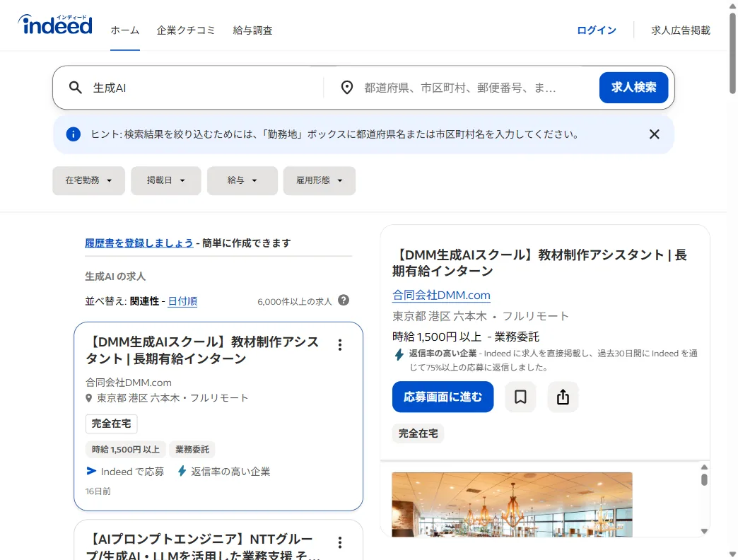Sort results by 日付順
The width and height of the screenshot is (738, 560).
tap(182, 301)
